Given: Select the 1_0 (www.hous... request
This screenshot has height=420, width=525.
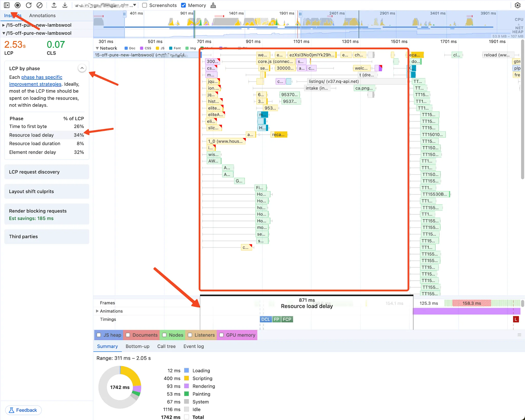Looking at the screenshot, I should [x=226, y=141].
